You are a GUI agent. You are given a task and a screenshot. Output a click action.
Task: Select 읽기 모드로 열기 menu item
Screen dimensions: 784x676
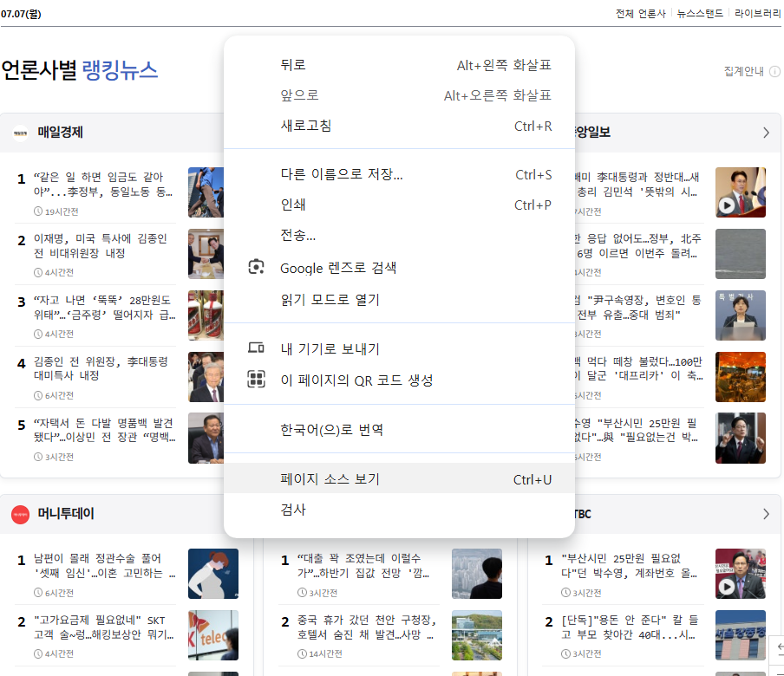[399, 299]
